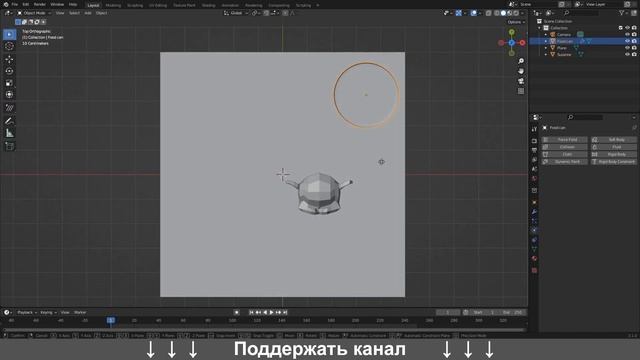
Task: Enable Fluid physics
Action: [614, 147]
